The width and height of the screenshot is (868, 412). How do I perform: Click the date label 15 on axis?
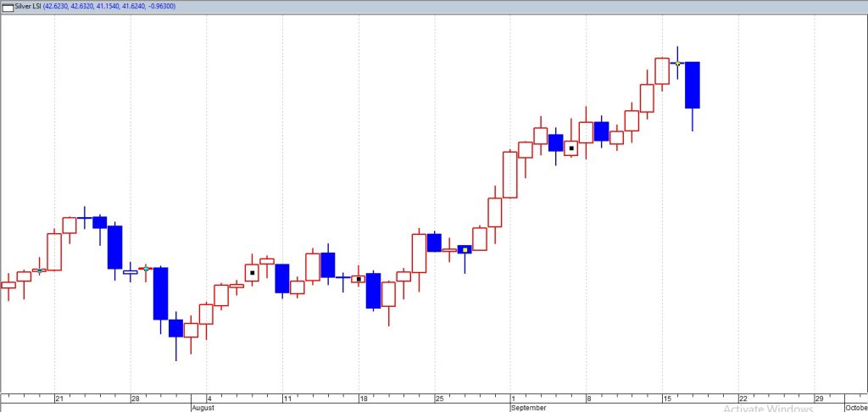point(667,398)
